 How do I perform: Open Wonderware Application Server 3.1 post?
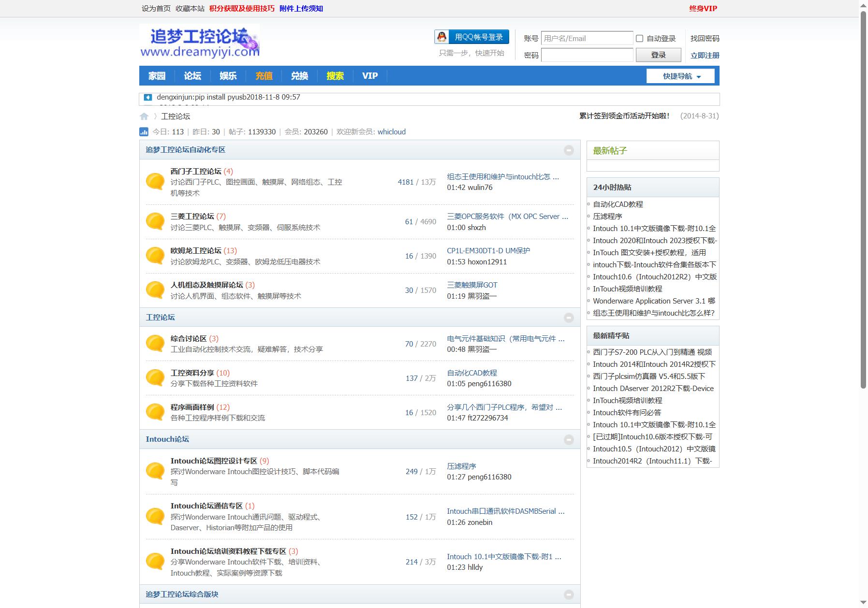[x=654, y=301]
